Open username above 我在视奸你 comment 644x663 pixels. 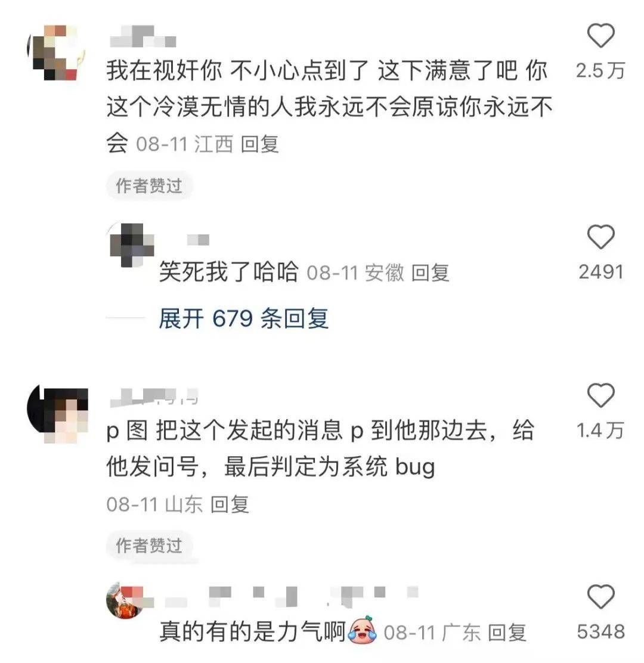[143, 36]
